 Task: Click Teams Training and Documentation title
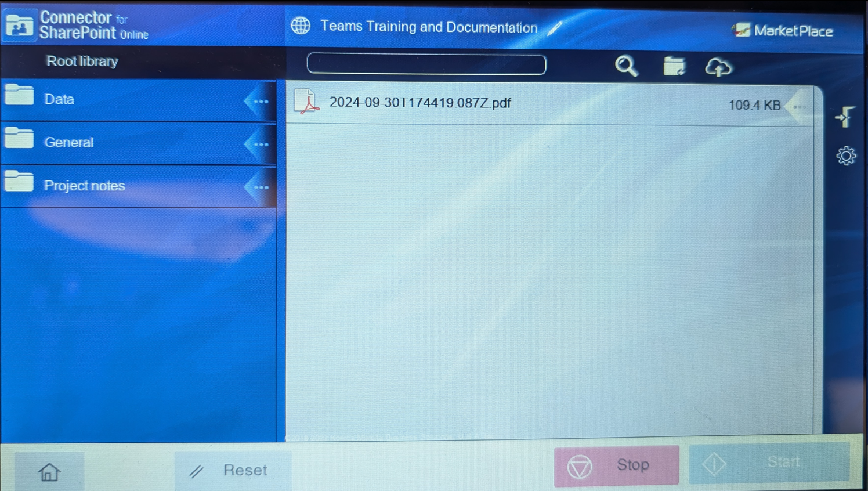[429, 27]
